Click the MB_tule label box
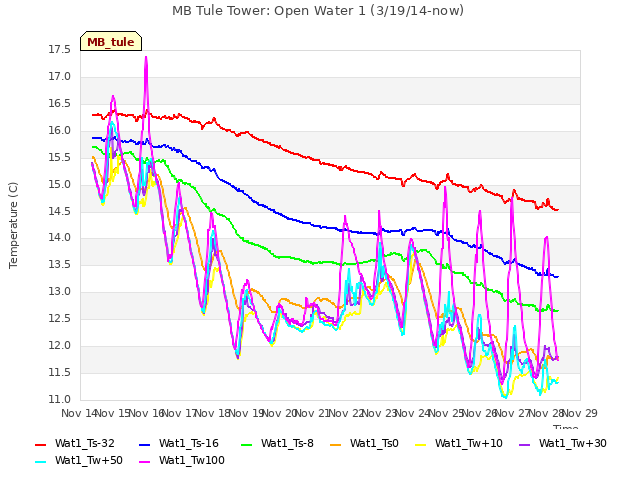Viewport: 640px width, 480px height. (111, 41)
